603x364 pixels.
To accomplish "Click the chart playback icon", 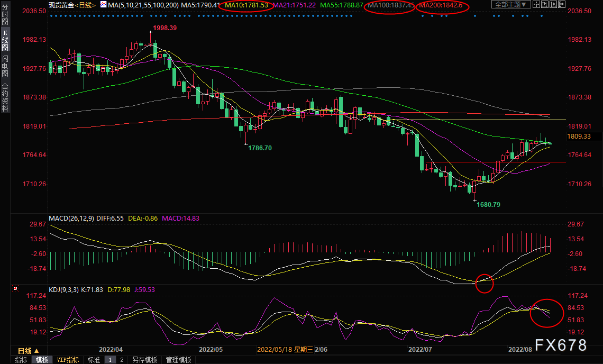I will 553,4.
